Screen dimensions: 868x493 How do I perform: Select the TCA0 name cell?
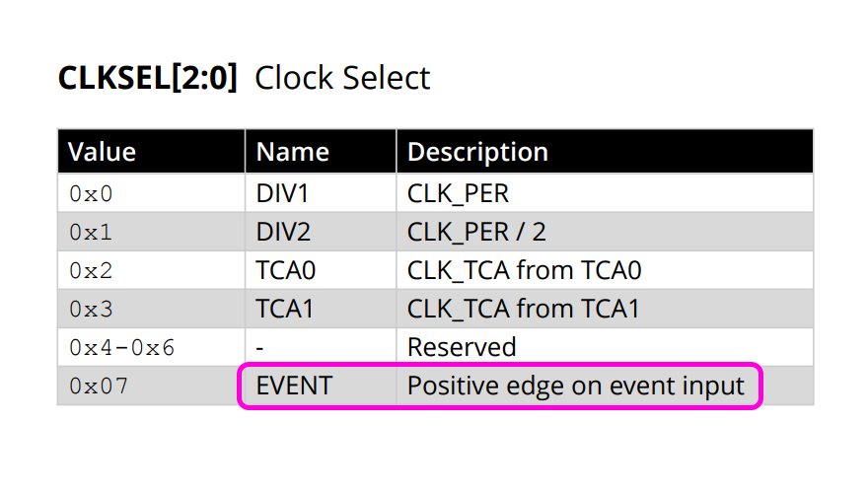285,270
